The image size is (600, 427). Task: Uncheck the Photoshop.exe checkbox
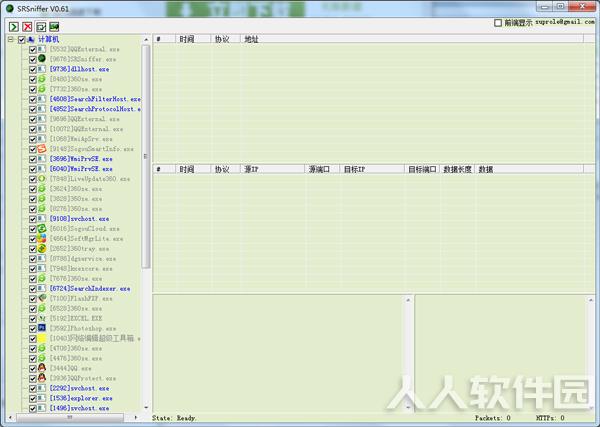point(33,328)
